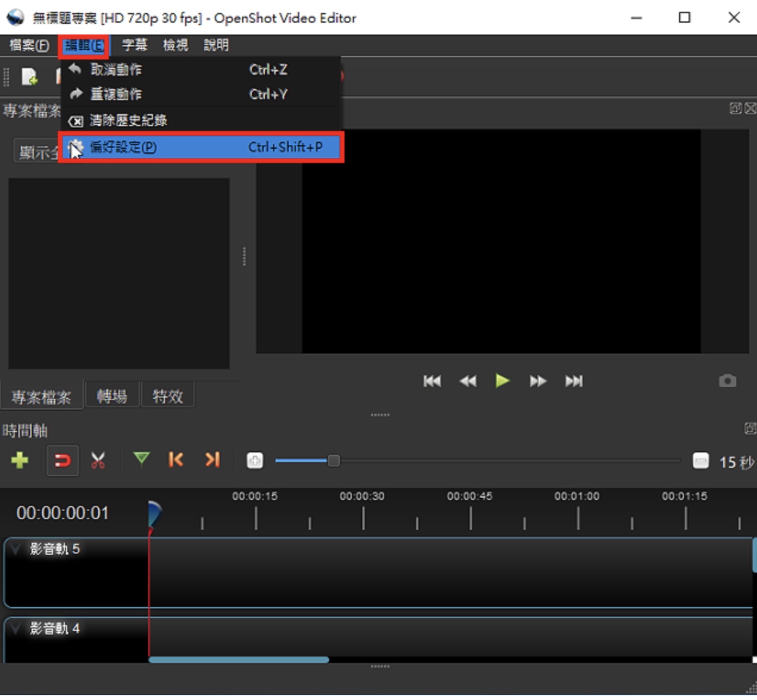
Task: Open the 檢視 menu
Action: pyautogui.click(x=176, y=45)
